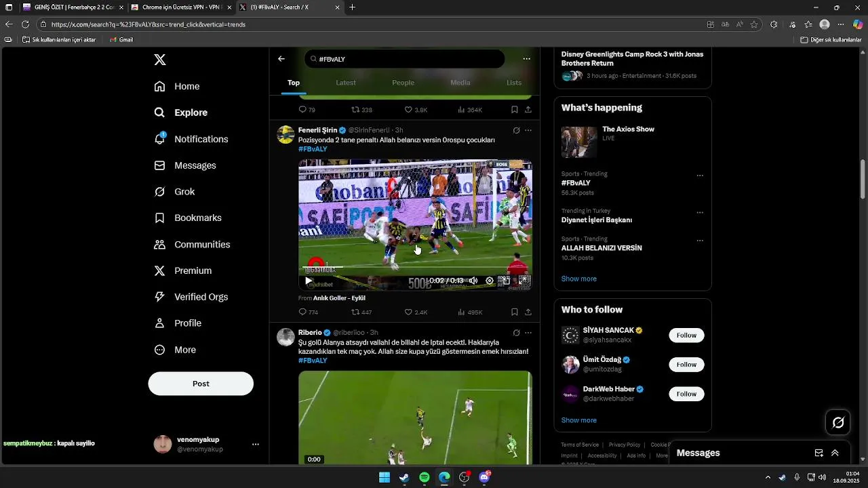Open video settings gear icon

tap(490, 281)
